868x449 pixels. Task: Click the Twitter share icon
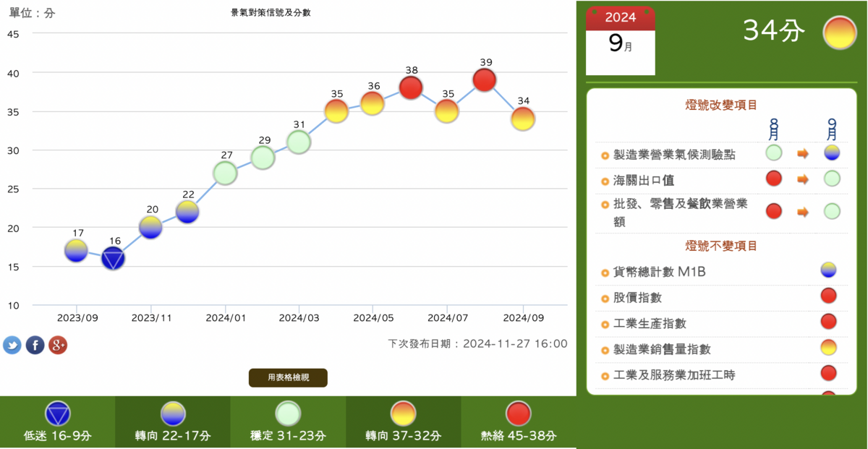click(x=12, y=345)
